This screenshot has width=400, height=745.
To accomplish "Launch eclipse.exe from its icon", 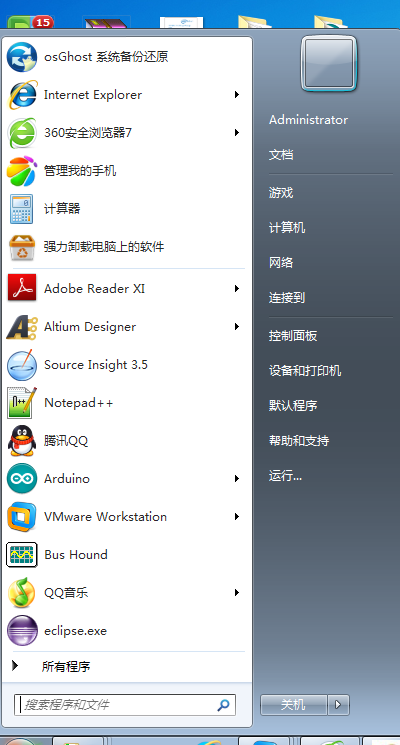I will [22, 630].
